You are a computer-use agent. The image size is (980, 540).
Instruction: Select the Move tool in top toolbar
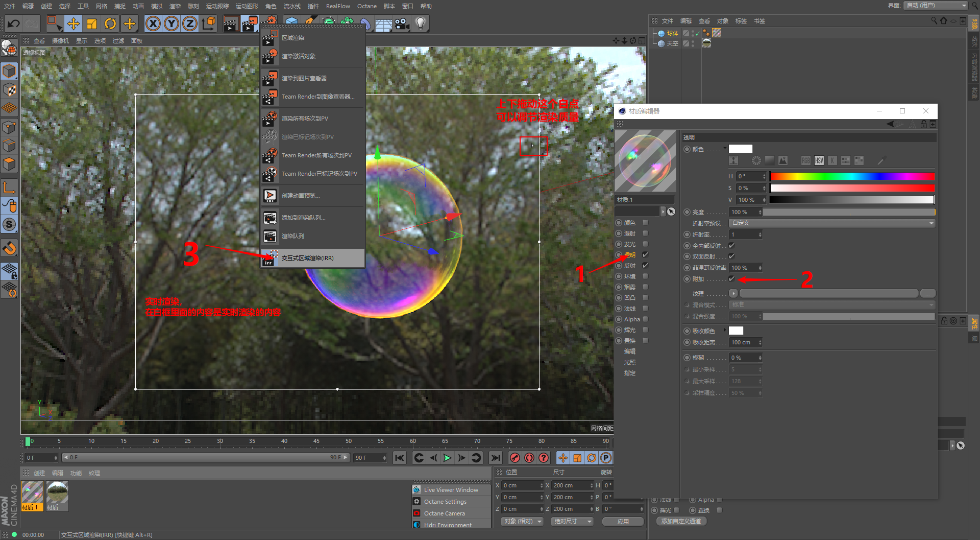[73, 24]
